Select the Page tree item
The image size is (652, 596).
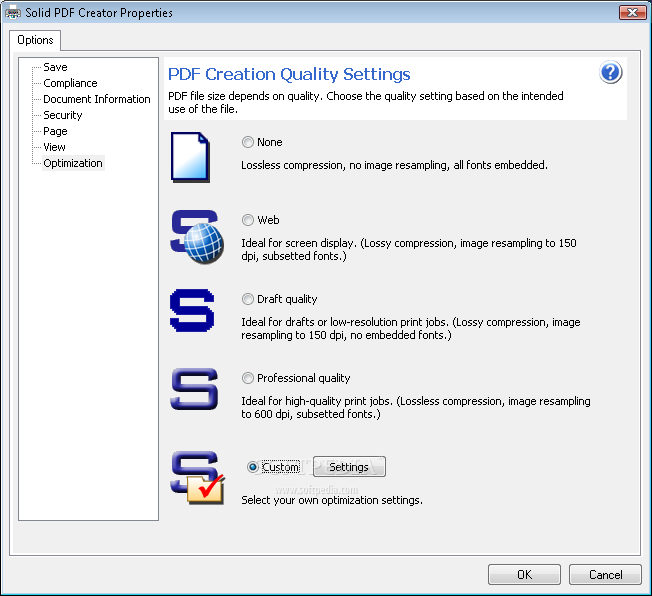[55, 131]
